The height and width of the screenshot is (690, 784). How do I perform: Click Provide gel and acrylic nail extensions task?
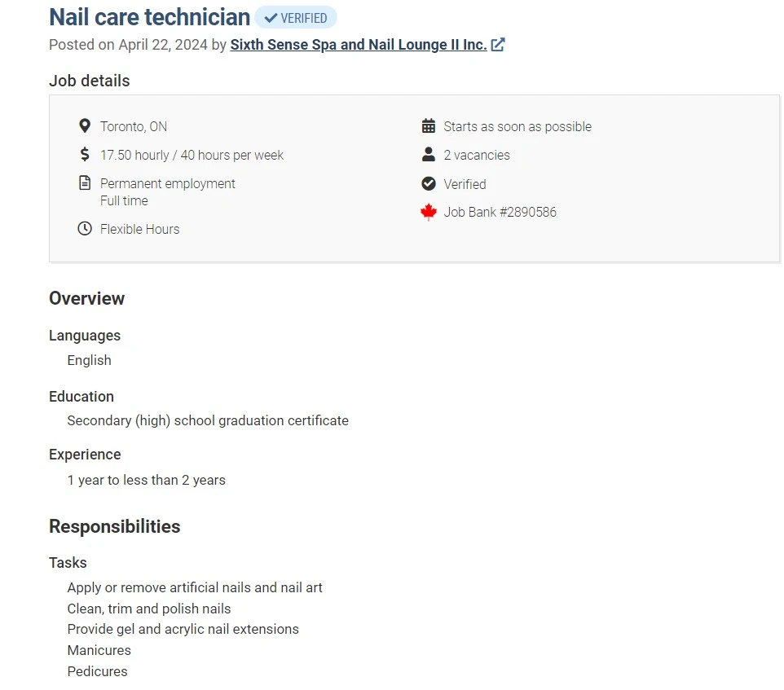click(x=183, y=629)
